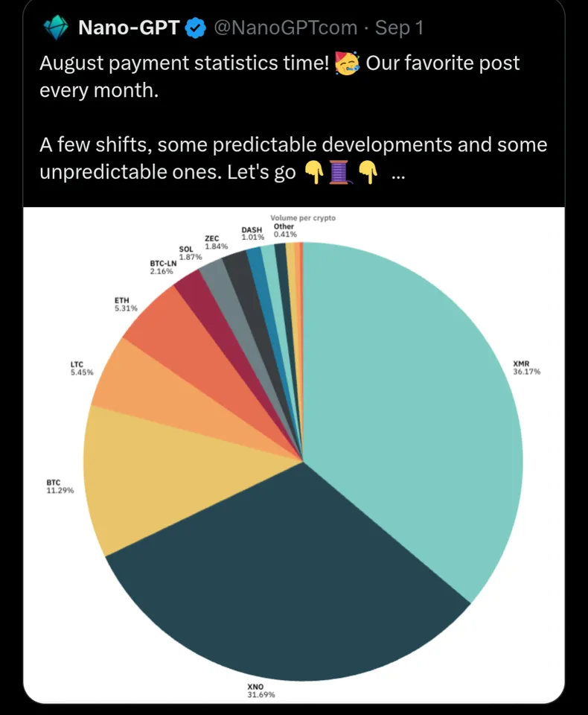Click the Nano-GPT diamond profile avatar
This screenshot has height=715, width=588.
[56, 28]
